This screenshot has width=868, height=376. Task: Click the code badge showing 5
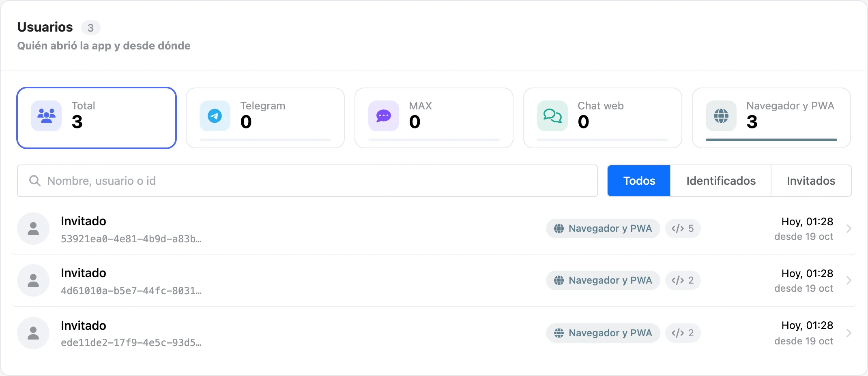pyautogui.click(x=683, y=229)
